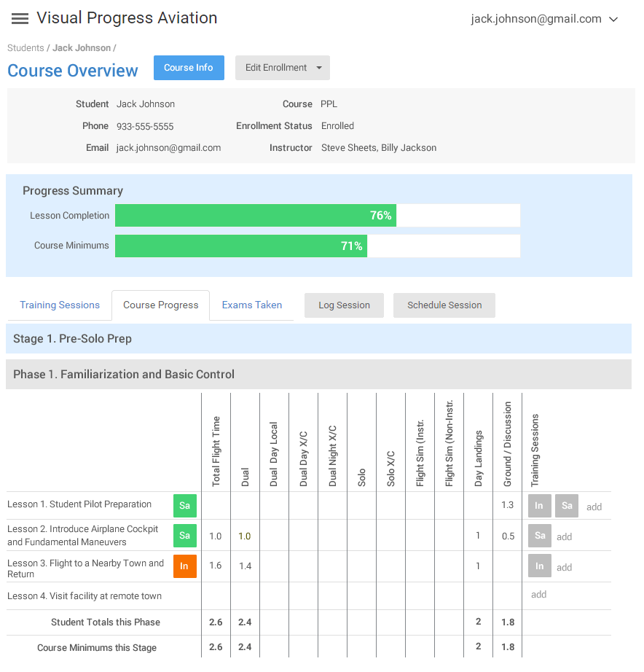644x672 pixels.
Task: Click the Schedule Session button
Action: point(444,305)
